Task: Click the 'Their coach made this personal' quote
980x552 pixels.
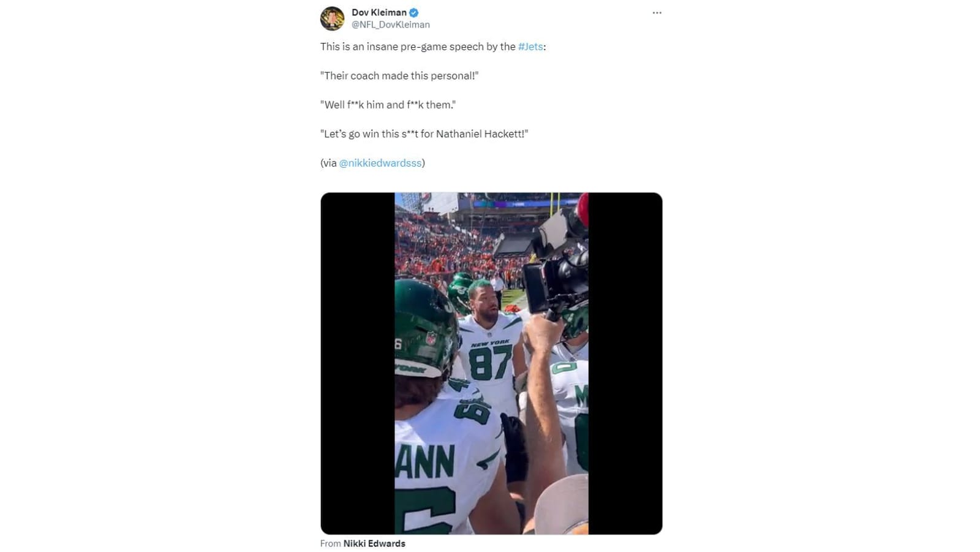Action: click(401, 75)
